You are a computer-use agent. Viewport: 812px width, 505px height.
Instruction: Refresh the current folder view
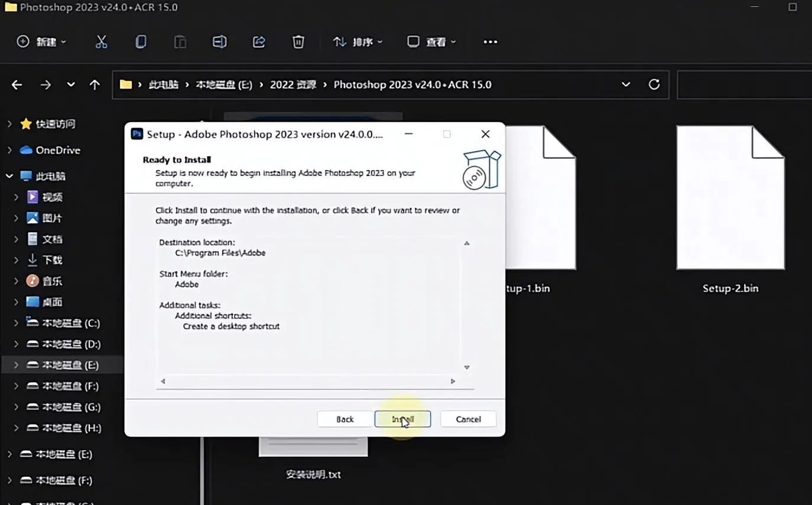tap(654, 84)
